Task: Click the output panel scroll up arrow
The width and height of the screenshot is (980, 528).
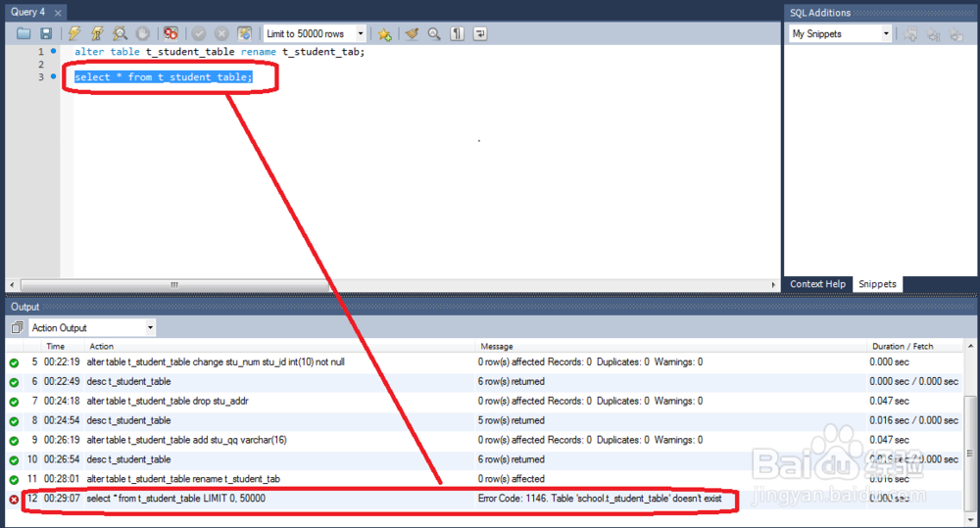Action: click(x=970, y=346)
